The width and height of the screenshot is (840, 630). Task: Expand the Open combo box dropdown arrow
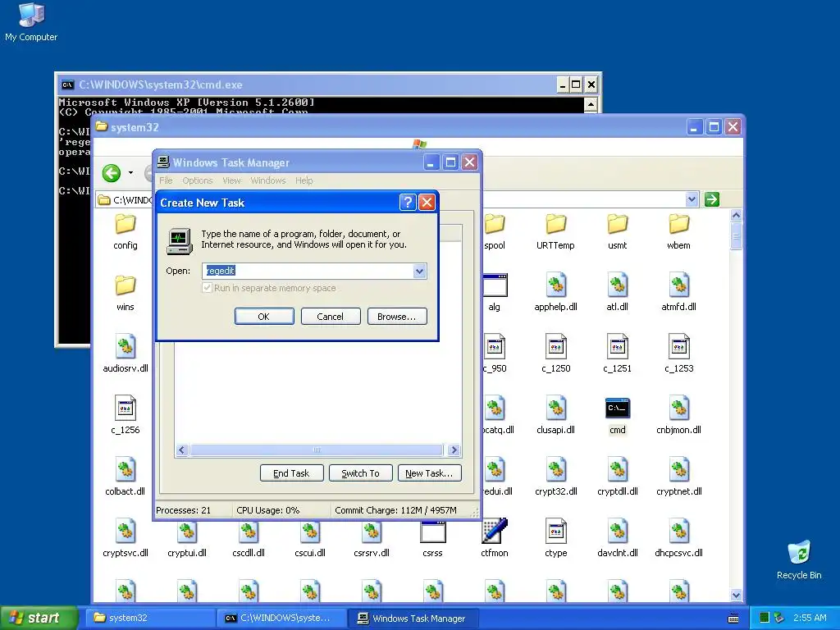click(x=419, y=271)
